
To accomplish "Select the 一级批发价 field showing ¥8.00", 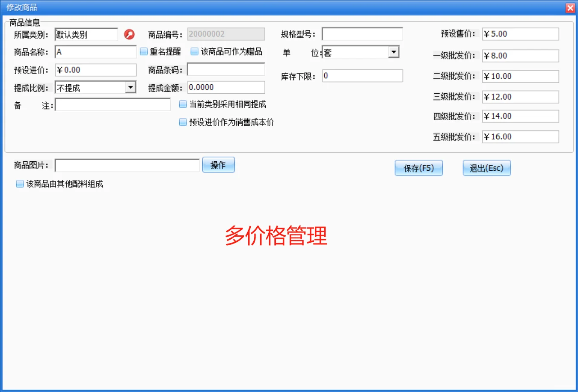I will coord(520,56).
